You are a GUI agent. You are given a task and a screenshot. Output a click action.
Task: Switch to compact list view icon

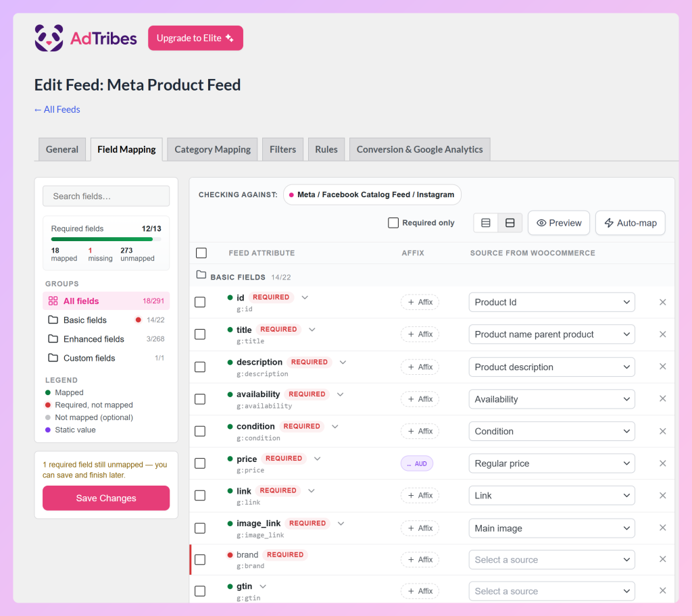[485, 223]
